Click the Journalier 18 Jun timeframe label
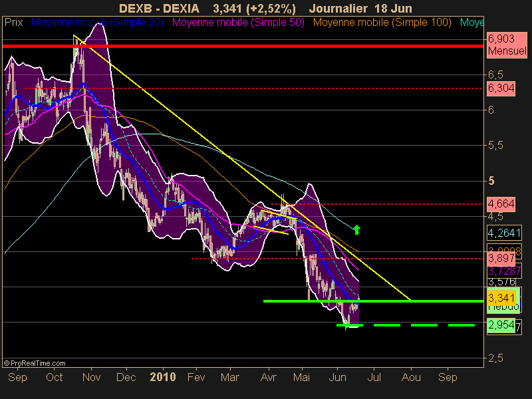Viewport: 532px width, 399px height. tap(360, 9)
